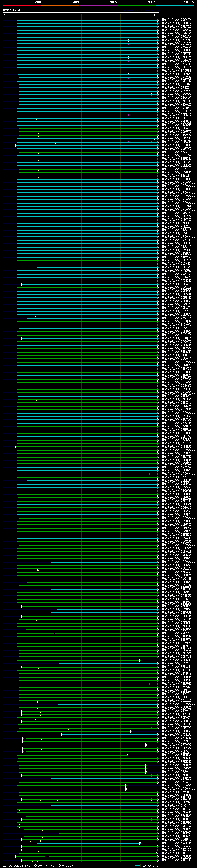Select label UniRef100_Q4DTN2
This screenshot has width=197, height=868.
[x=177, y=860]
